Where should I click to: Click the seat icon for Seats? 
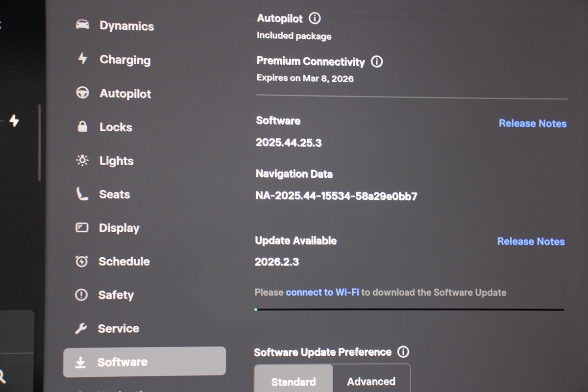coord(82,194)
